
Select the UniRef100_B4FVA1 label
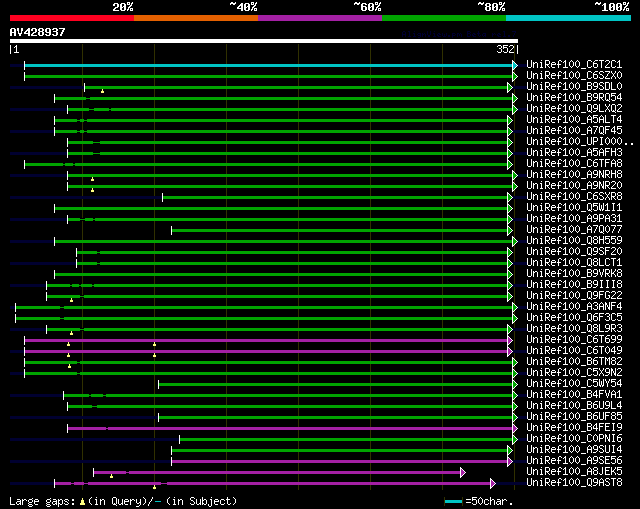(x=574, y=395)
